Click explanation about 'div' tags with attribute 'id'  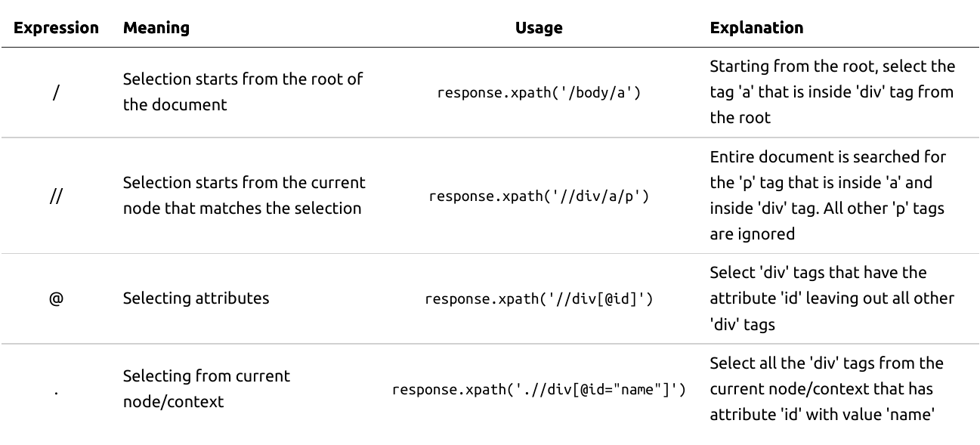click(x=832, y=298)
